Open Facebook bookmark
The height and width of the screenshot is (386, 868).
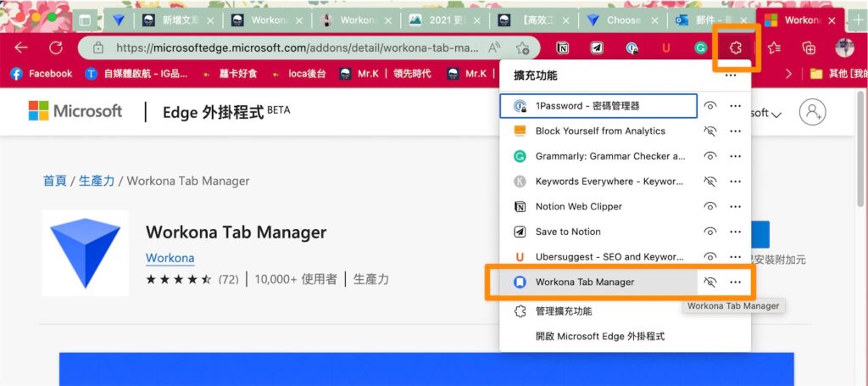tap(42, 74)
